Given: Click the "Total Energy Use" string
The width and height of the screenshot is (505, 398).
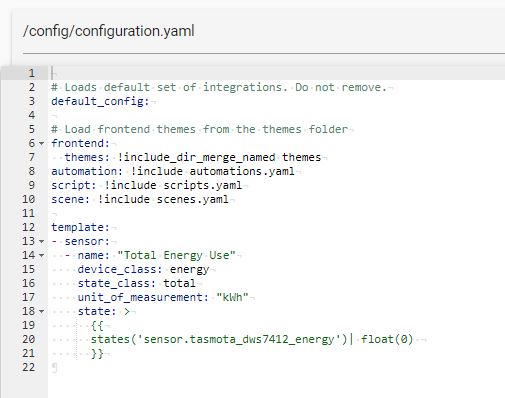Looking at the screenshot, I should click(x=176, y=255).
